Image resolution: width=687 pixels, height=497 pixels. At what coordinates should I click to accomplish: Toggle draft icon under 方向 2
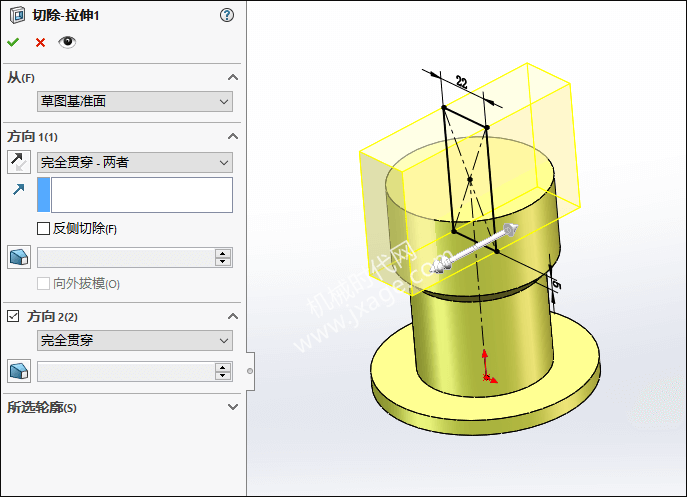[19, 371]
